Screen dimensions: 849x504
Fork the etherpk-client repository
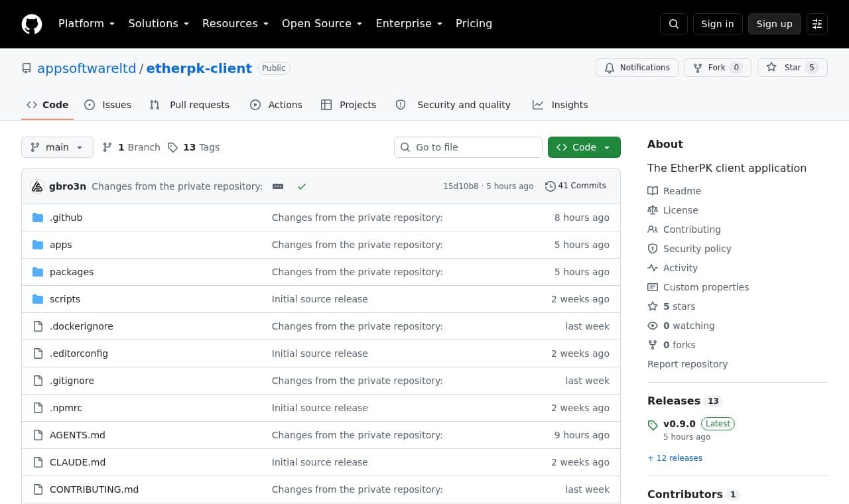[718, 68]
